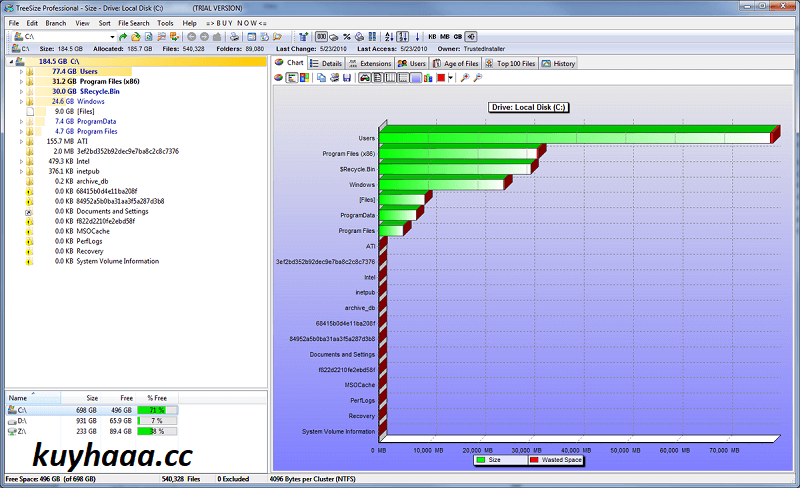Toggle the 000 size view mode

[321, 37]
